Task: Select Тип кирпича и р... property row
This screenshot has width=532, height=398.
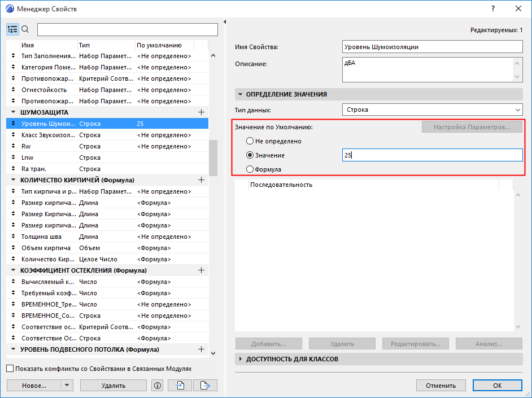Action: click(x=107, y=191)
